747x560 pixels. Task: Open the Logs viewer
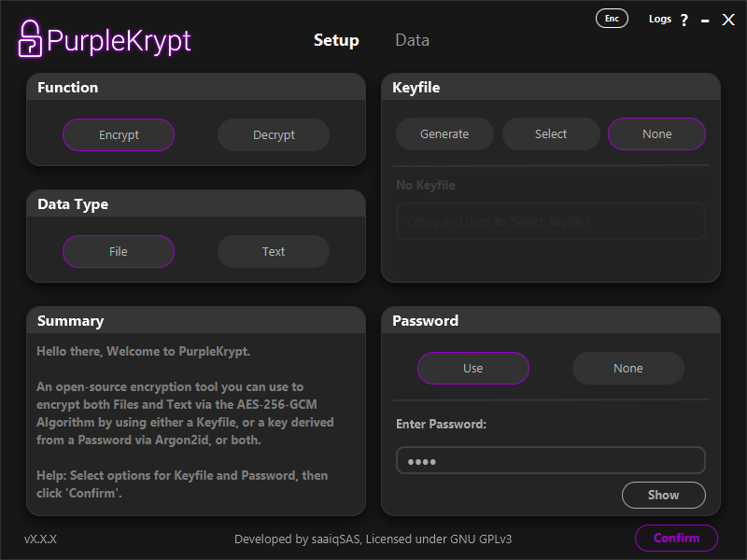click(660, 19)
